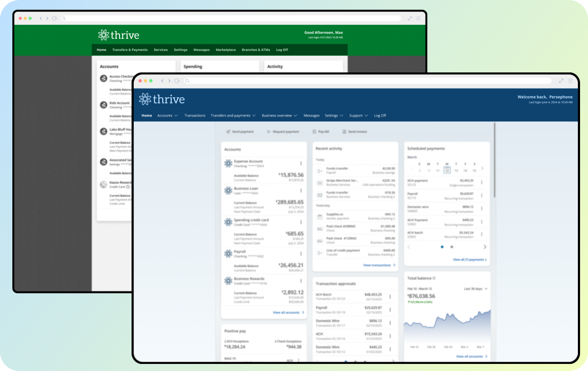Open Marketplace in the green back window nav
This screenshot has width=588, height=371.
[226, 50]
